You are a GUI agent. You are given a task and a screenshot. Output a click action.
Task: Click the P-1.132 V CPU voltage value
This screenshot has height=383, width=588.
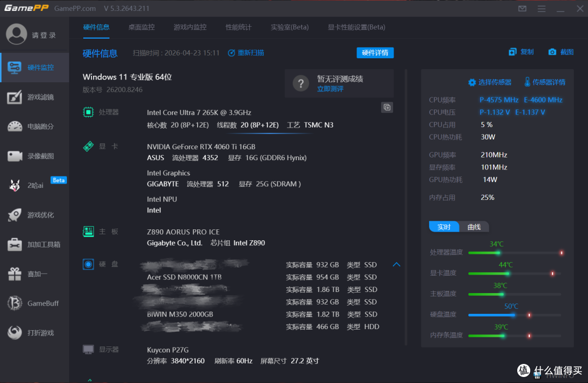[494, 112]
